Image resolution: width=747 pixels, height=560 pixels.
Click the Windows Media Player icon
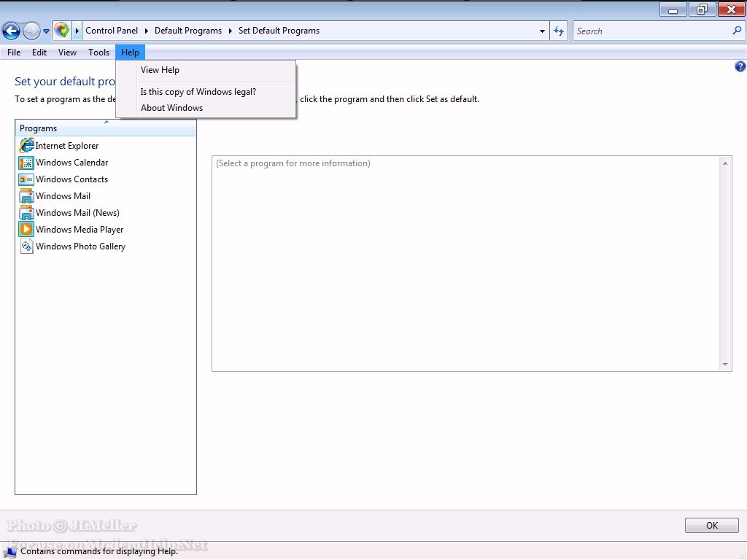coord(26,230)
